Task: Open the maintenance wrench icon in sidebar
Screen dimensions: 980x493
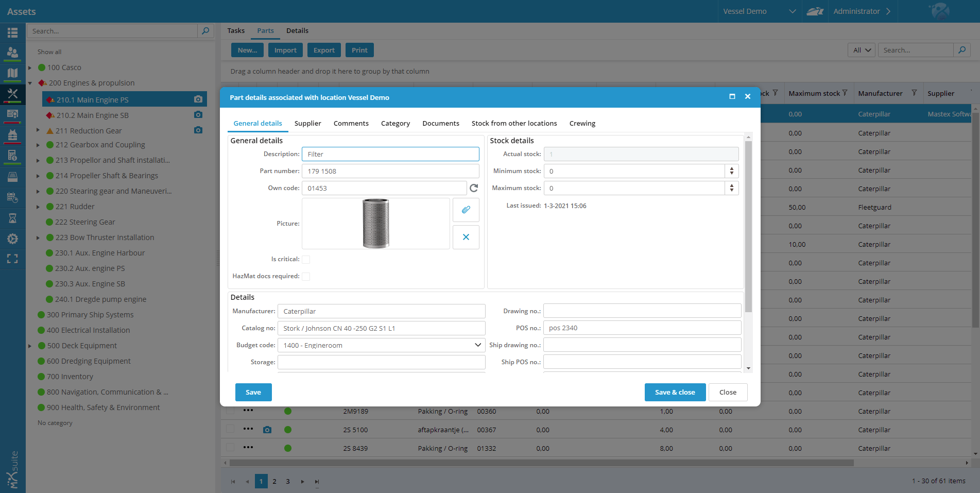Action: point(12,94)
